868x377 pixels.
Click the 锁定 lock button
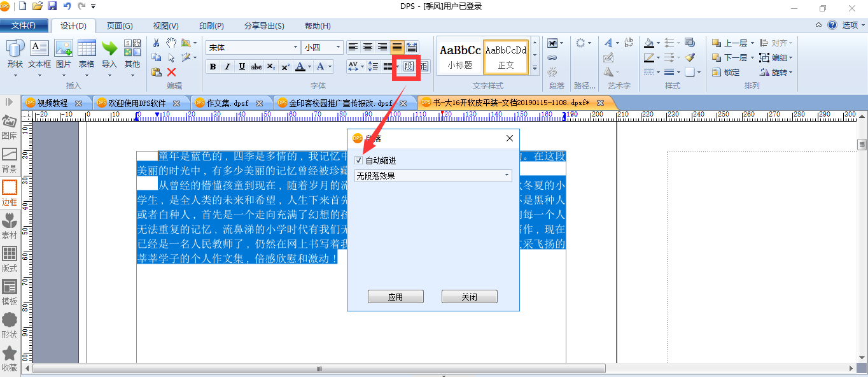(x=727, y=73)
